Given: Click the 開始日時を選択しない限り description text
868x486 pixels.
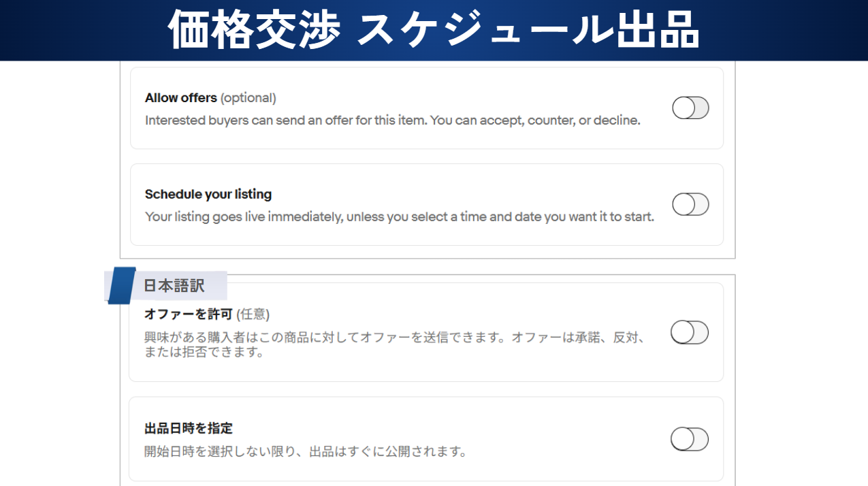Looking at the screenshot, I should click(x=305, y=451).
